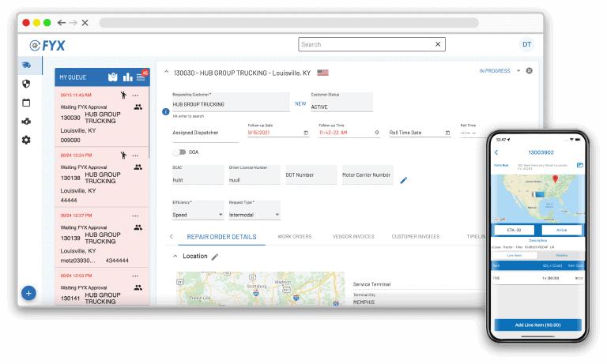The image size is (607, 364).
Task: Click the DT user avatar
Action: [x=527, y=44]
